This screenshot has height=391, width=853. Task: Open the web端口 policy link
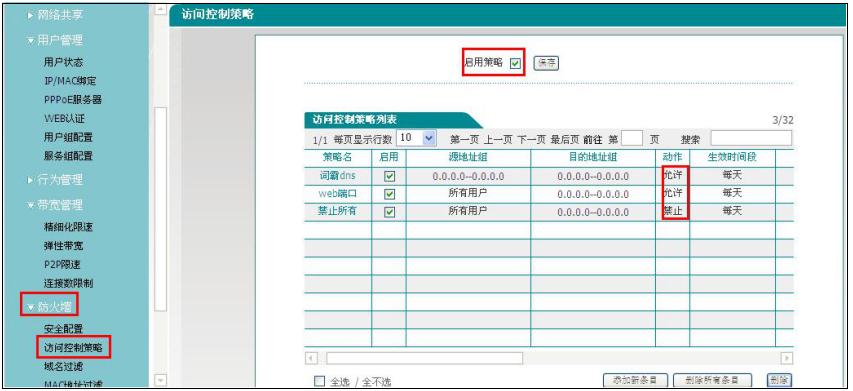point(337,194)
